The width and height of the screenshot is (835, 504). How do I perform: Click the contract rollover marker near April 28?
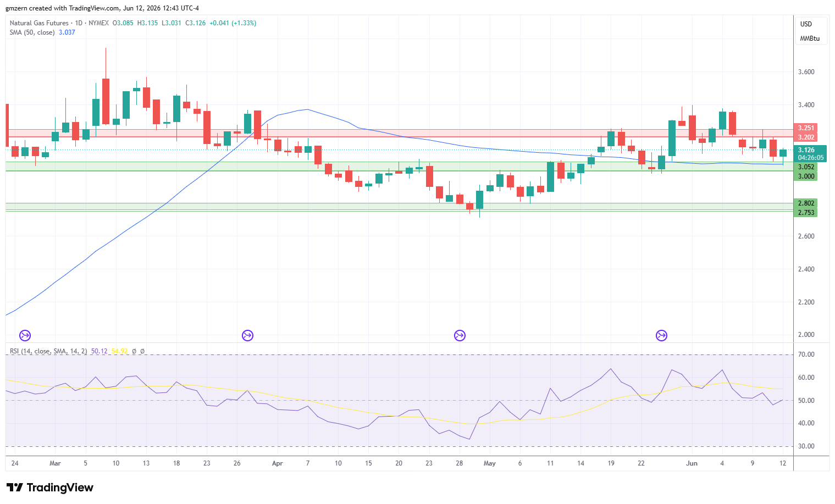click(460, 335)
